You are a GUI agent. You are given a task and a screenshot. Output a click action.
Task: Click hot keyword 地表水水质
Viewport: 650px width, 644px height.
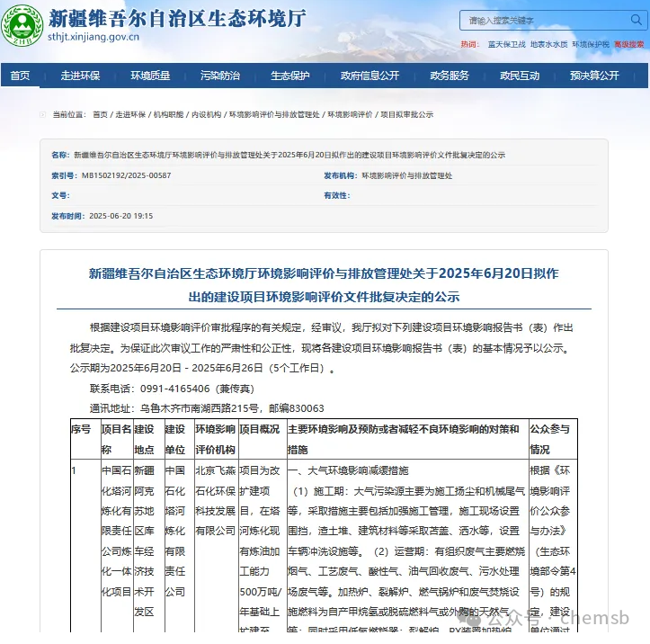coord(548,44)
